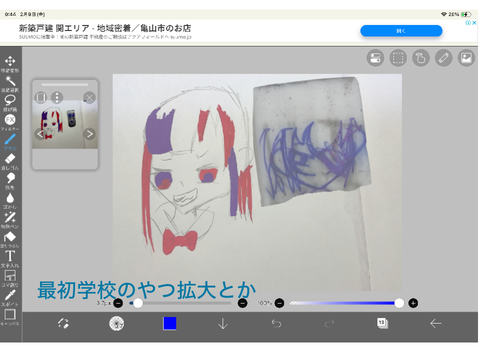
Task: Open the 新築戸建 ad headline
Action: [105, 28]
